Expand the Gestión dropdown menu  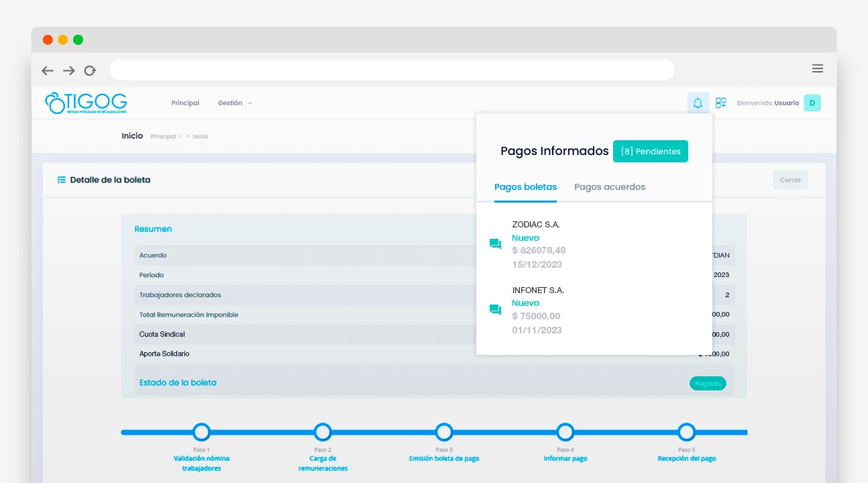pyautogui.click(x=235, y=103)
